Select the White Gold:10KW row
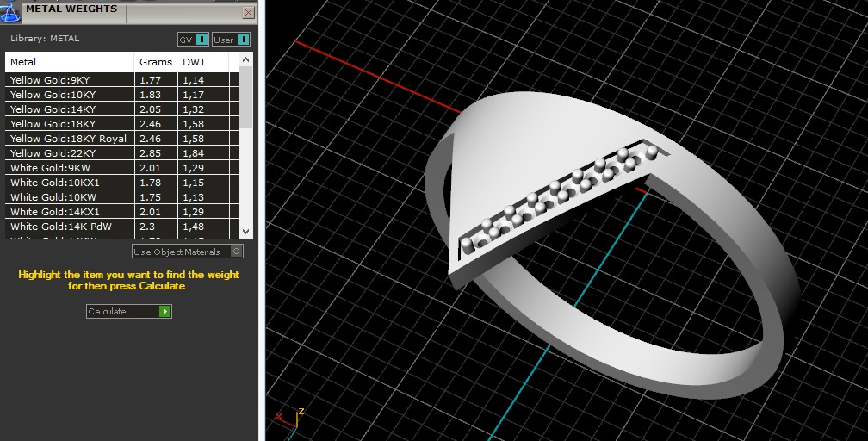Image resolution: width=868 pixels, height=441 pixels. point(121,197)
